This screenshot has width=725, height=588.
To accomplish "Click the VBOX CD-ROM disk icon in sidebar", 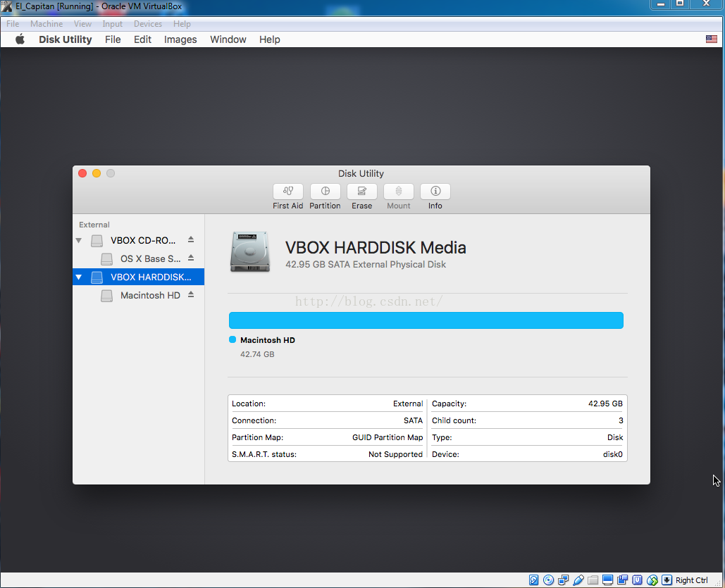I will [97, 240].
